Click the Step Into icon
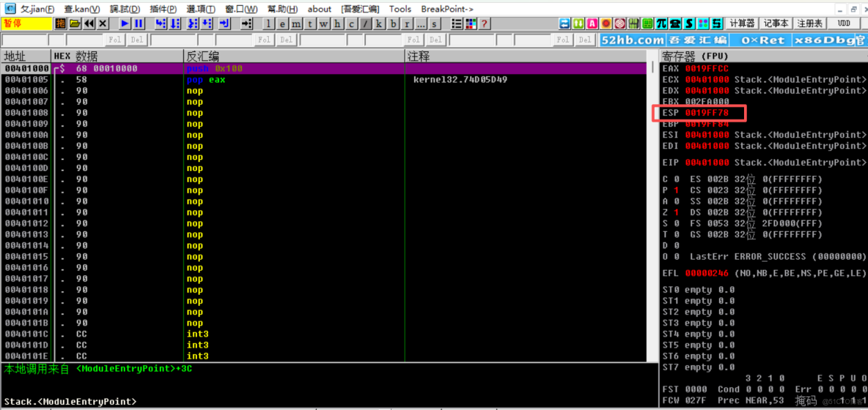The image size is (868, 410). (161, 23)
